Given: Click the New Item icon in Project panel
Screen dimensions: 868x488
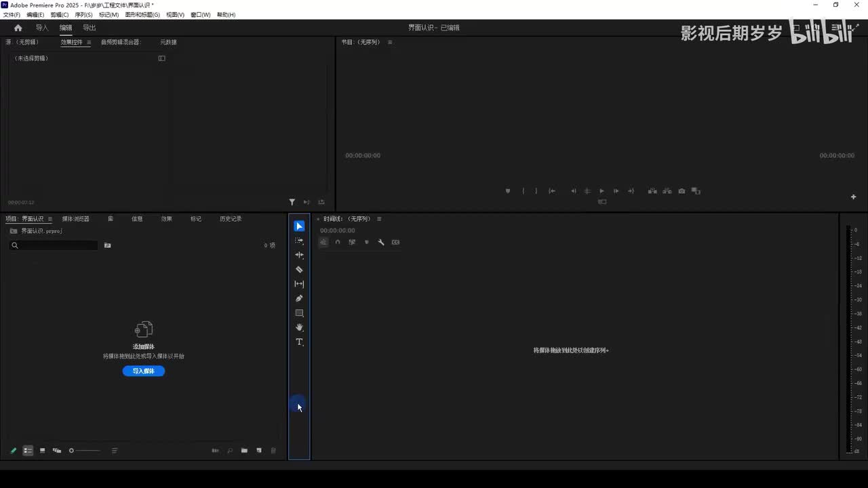Looking at the screenshot, I should click(259, 451).
